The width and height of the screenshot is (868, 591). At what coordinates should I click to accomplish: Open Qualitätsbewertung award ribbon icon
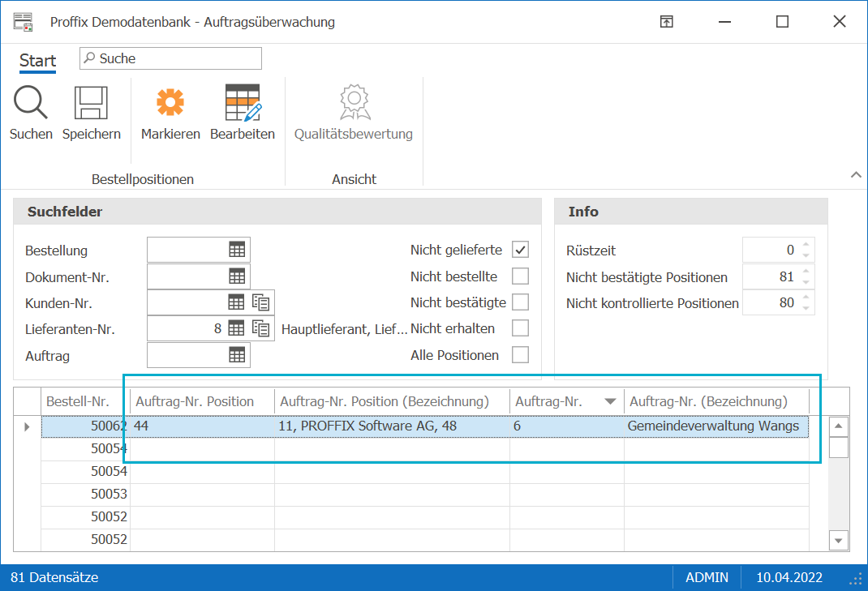coord(355,102)
